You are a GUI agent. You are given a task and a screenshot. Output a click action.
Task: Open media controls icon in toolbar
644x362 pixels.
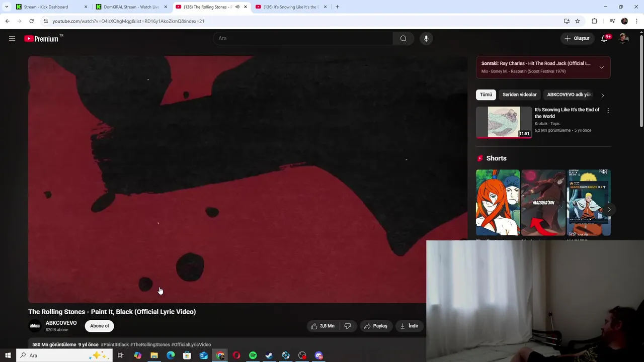tap(612, 21)
